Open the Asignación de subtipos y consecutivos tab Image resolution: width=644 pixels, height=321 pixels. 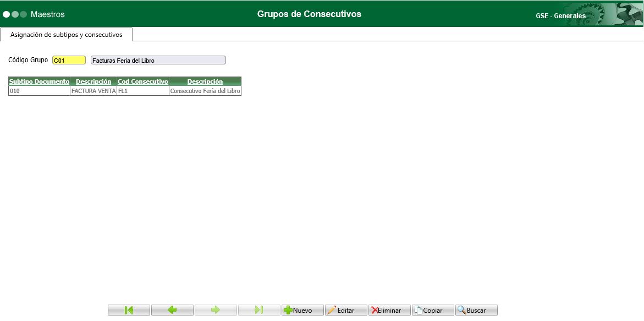pyautogui.click(x=67, y=34)
